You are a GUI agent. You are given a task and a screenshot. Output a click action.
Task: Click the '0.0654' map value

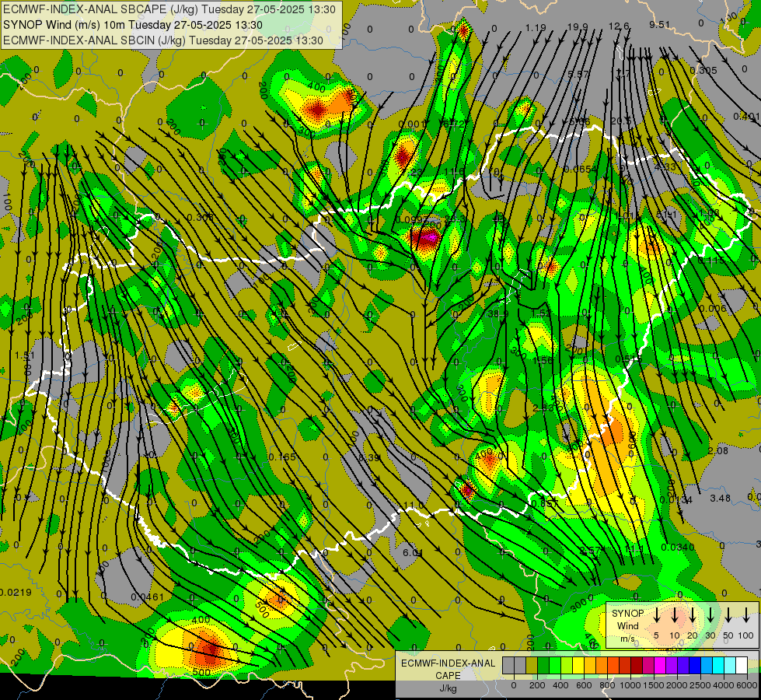(581, 169)
